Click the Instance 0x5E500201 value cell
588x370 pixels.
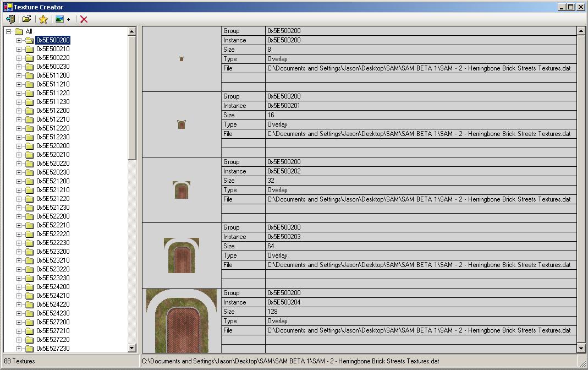(x=421, y=106)
